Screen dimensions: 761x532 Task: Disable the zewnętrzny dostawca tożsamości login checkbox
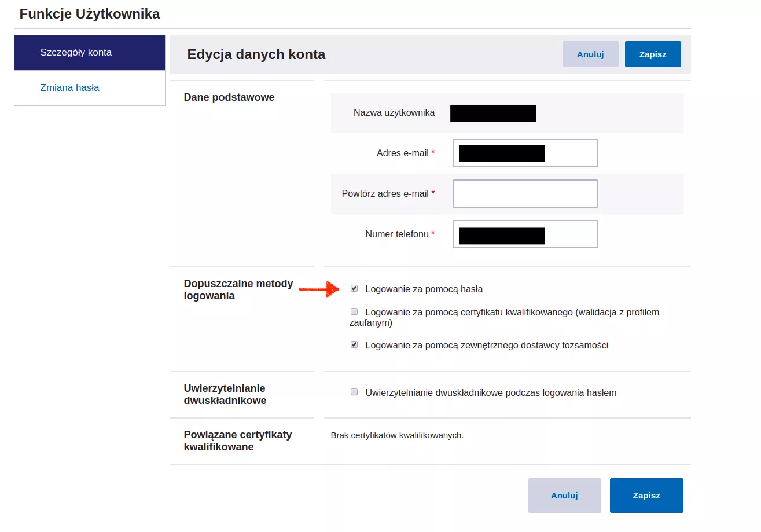coord(354,344)
